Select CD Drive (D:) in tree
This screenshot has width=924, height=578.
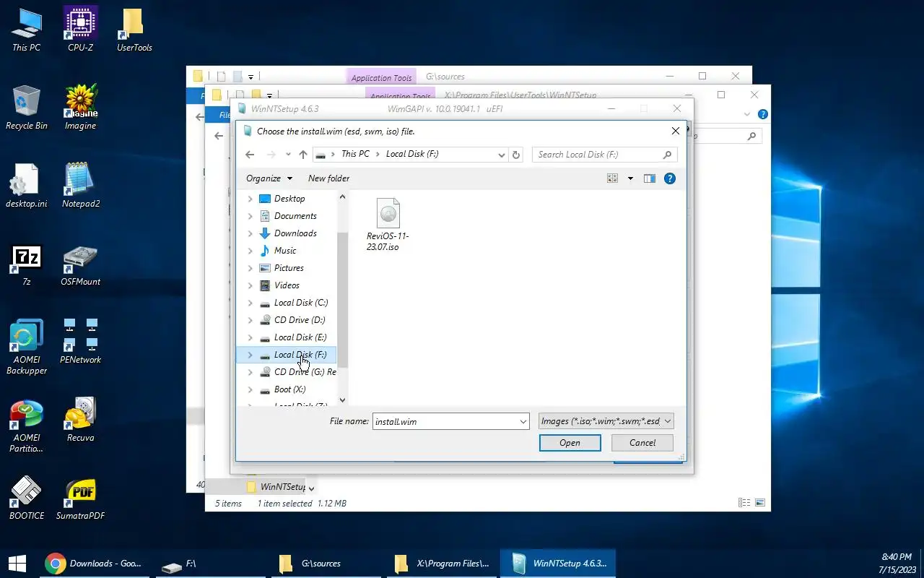[300, 320]
